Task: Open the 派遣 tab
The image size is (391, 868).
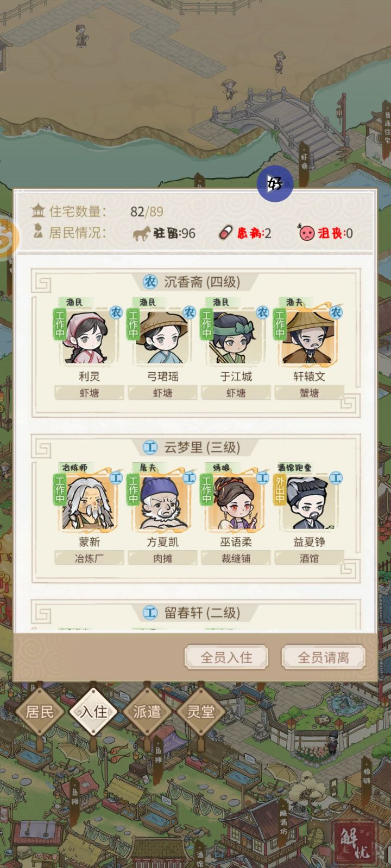Action: point(147,711)
